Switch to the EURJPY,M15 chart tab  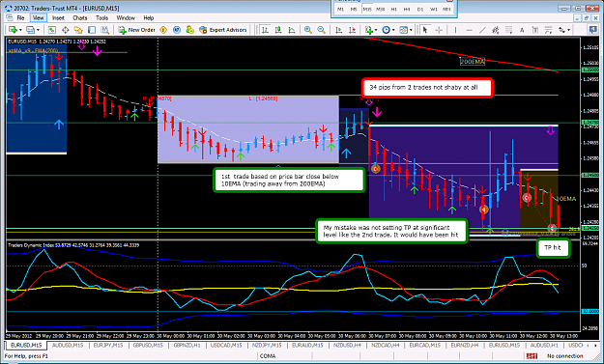tap(107, 345)
